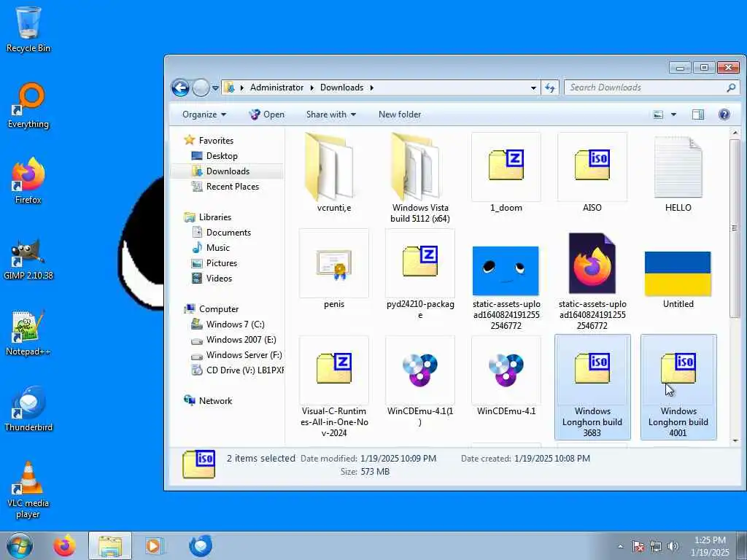Select Visual-C-Runtimes-All-in-One-Nov-2024 archive
The height and width of the screenshot is (560, 747).
click(x=334, y=386)
